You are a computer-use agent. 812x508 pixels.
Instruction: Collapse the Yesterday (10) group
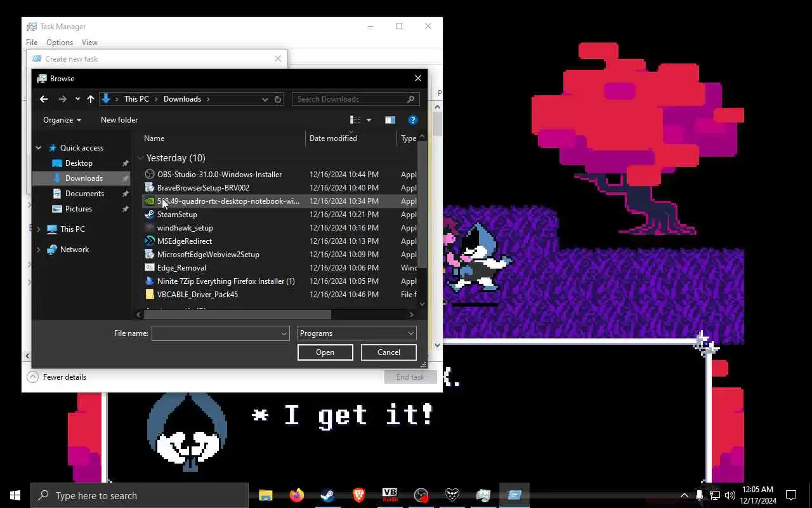pos(140,158)
